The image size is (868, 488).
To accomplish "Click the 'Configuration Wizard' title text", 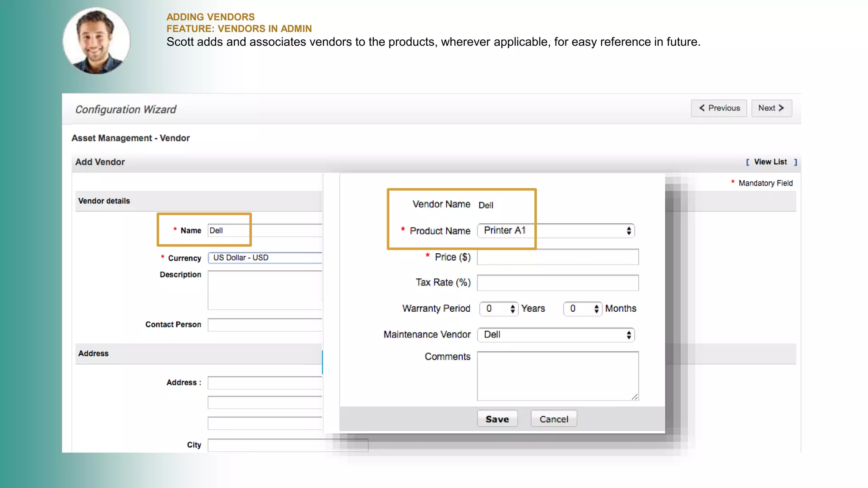I will (x=125, y=109).
